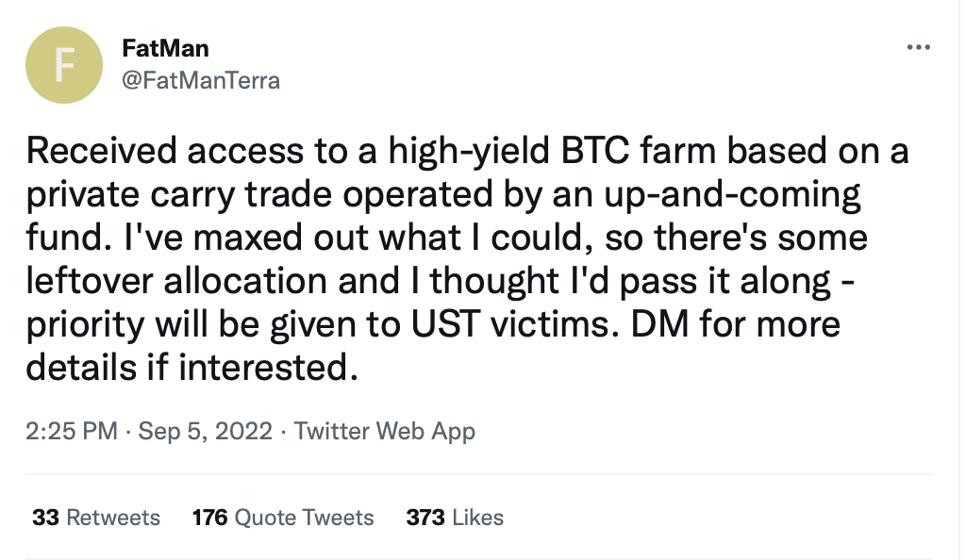Select the word "Likes" label

click(478, 518)
